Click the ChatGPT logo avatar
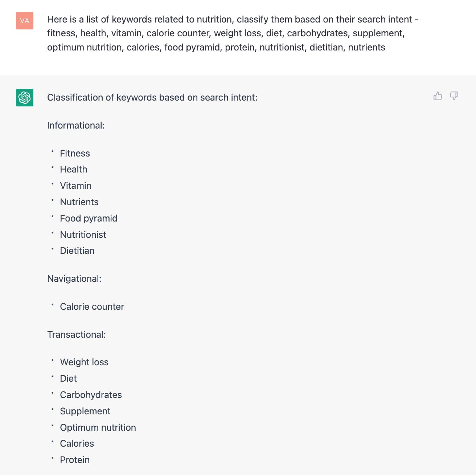Image resolution: width=476 pixels, height=475 pixels. pyautogui.click(x=25, y=98)
